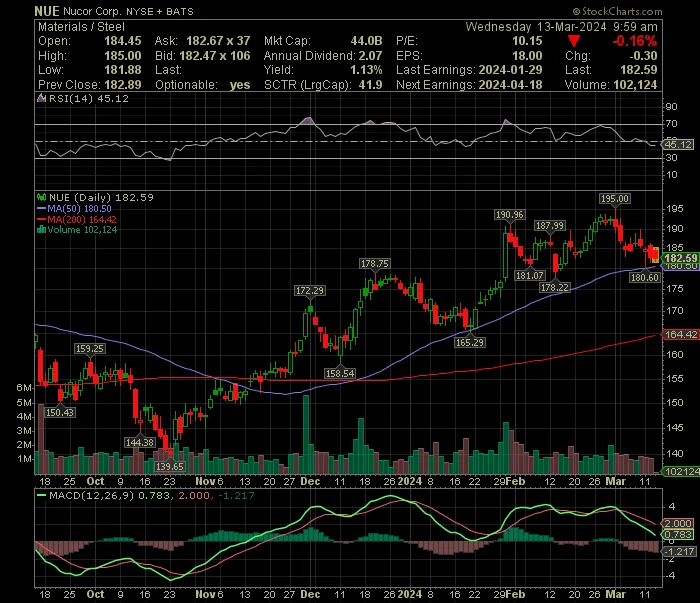The image size is (700, 603).
Task: Click the 164.42 MA200 axis tag
Action: pyautogui.click(x=680, y=334)
